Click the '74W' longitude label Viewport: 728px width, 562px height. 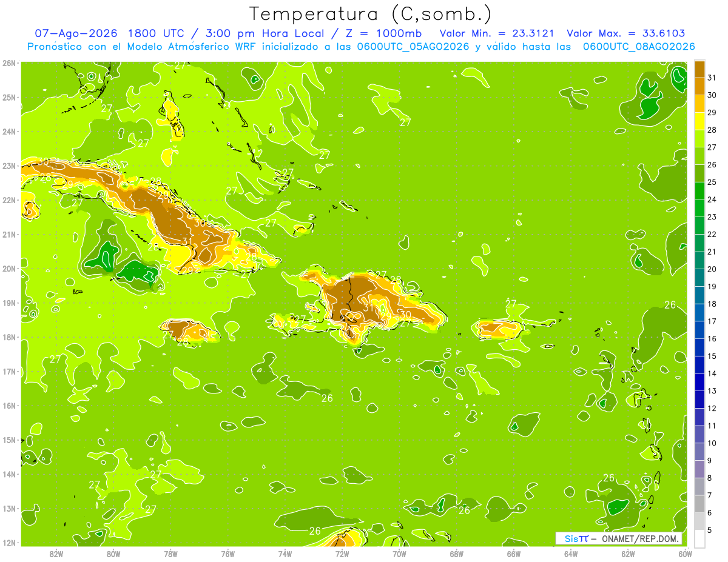point(285,554)
